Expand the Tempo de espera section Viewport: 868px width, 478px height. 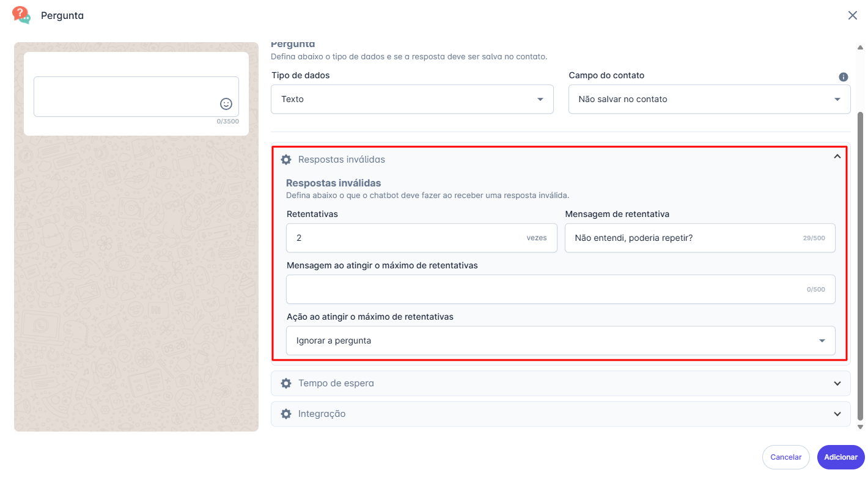tap(837, 383)
